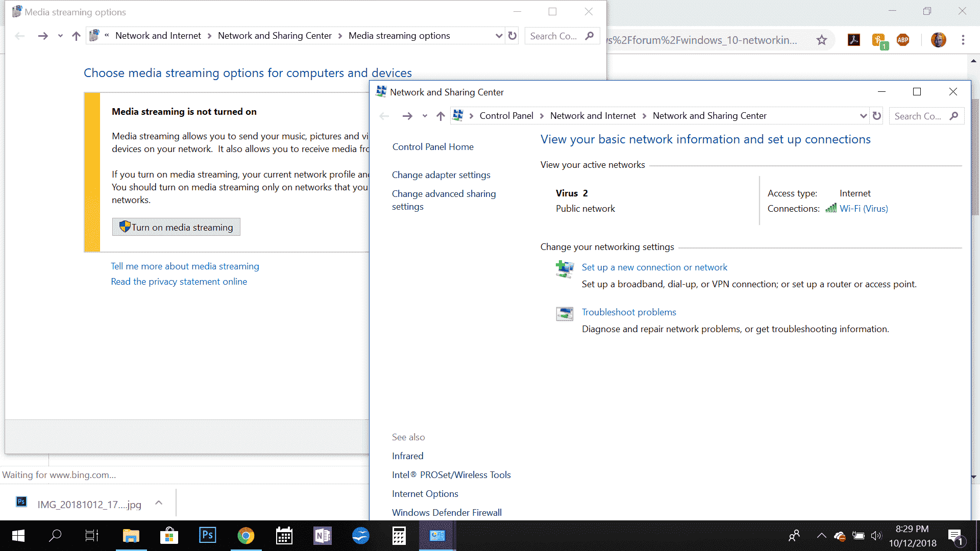
Task: Click Turn on media streaming button
Action: (176, 227)
